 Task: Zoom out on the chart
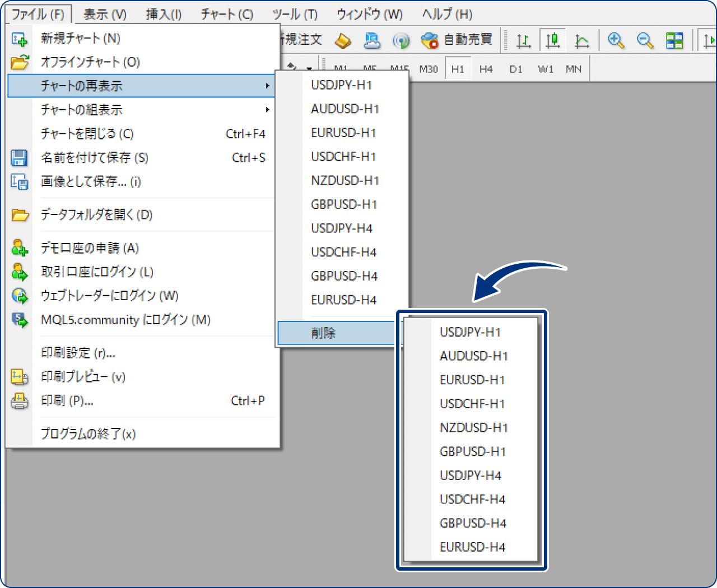pos(645,40)
